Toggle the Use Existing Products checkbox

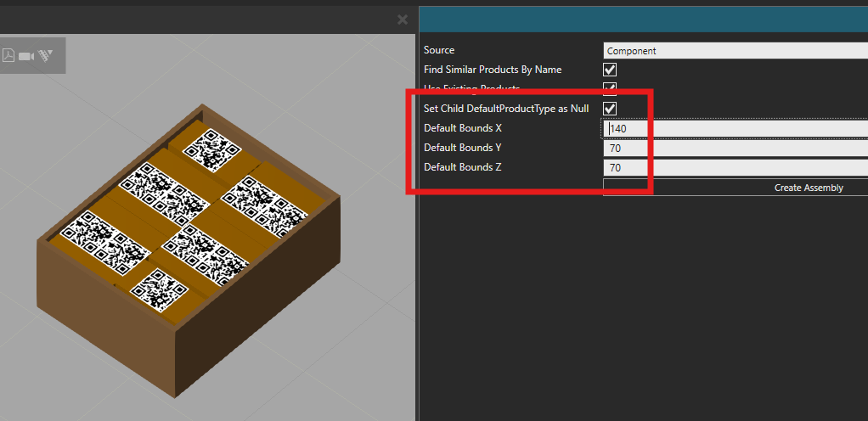pyautogui.click(x=610, y=87)
